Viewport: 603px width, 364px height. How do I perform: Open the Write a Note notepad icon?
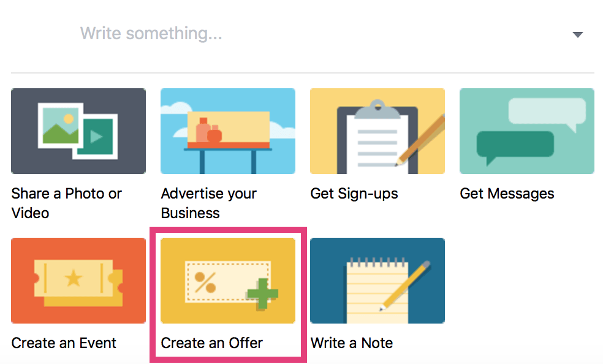point(377,281)
